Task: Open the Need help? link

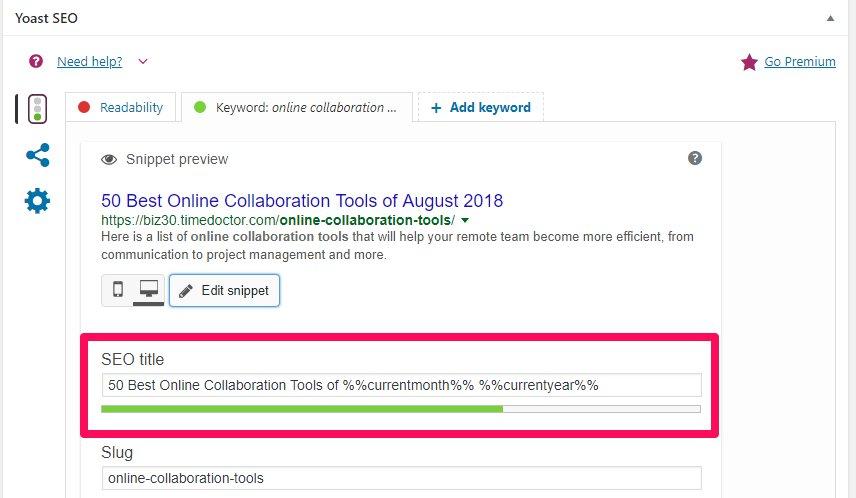Action: click(x=90, y=62)
